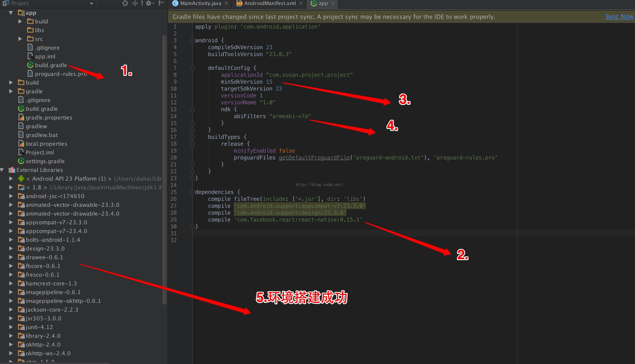Select animated-vector-drawable-23.3.0 library
635x364 pixels.
72,205
